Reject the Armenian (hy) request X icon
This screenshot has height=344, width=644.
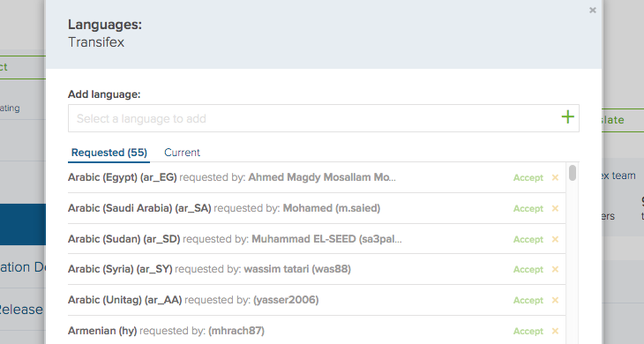tap(555, 331)
